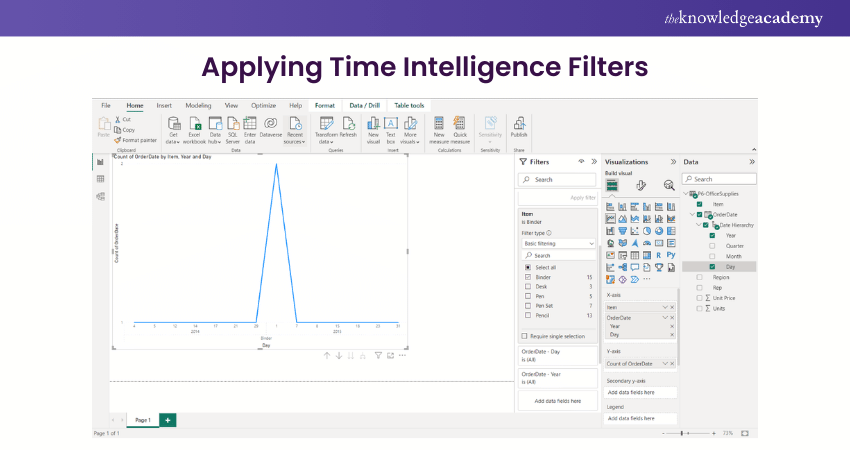Click the Refresh queries icon
The image size is (850, 450).
point(348,126)
